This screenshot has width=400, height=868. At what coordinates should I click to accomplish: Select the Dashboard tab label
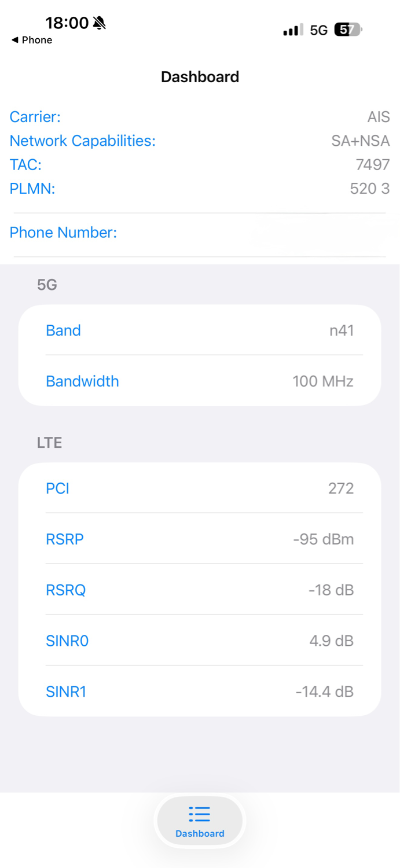200,833
